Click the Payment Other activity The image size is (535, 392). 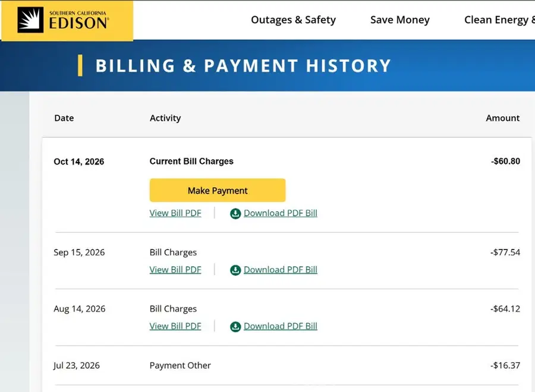coord(180,365)
